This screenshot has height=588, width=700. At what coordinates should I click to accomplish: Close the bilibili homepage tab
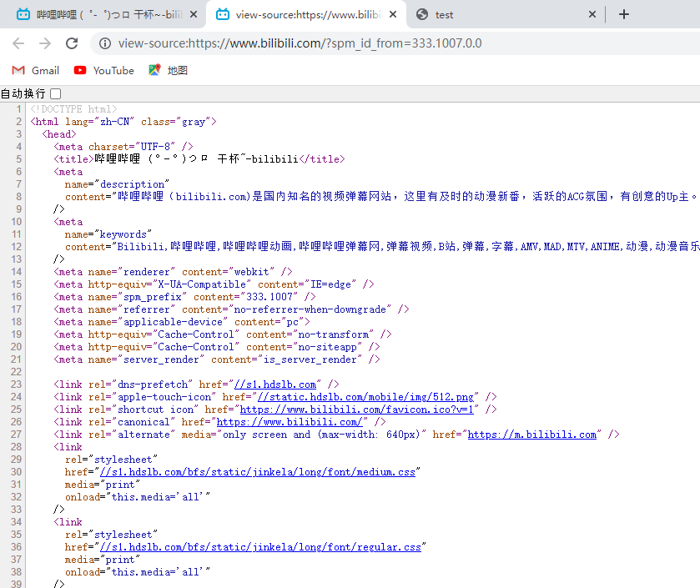[194, 14]
